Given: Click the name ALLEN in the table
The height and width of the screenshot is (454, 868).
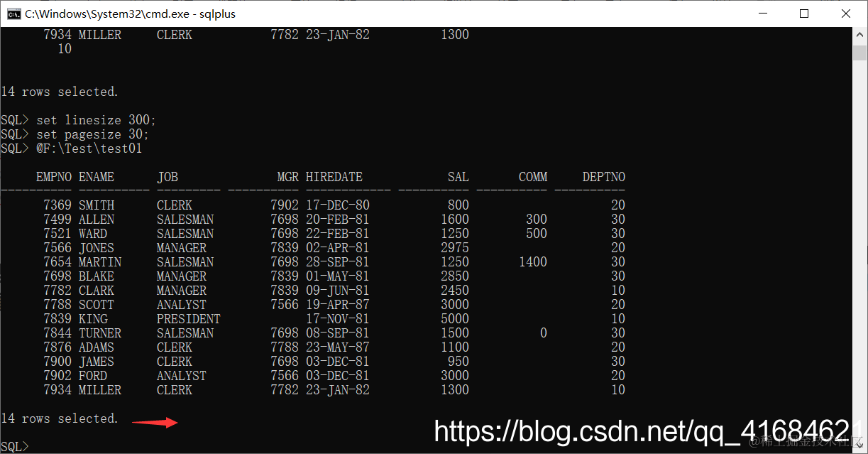Looking at the screenshot, I should point(97,220).
